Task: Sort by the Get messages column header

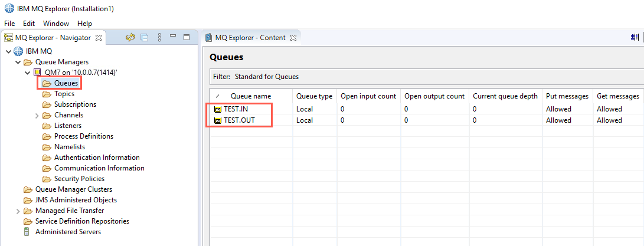Action: 618,96
